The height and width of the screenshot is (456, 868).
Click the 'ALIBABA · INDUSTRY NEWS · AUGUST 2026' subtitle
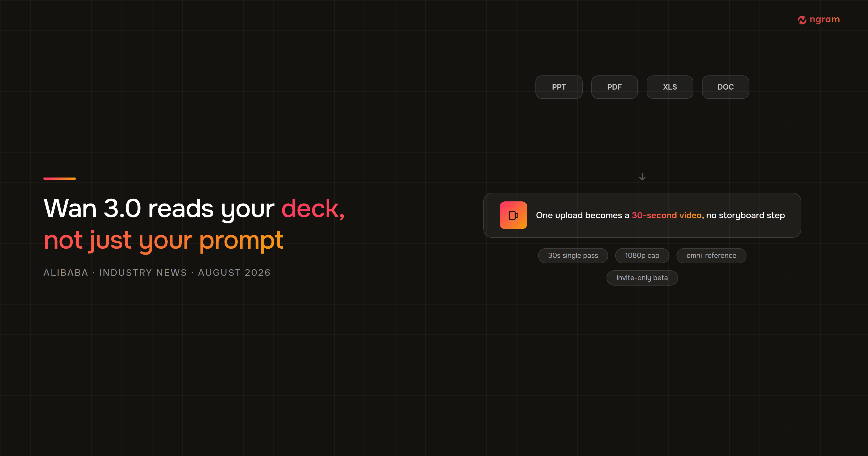pyautogui.click(x=157, y=273)
